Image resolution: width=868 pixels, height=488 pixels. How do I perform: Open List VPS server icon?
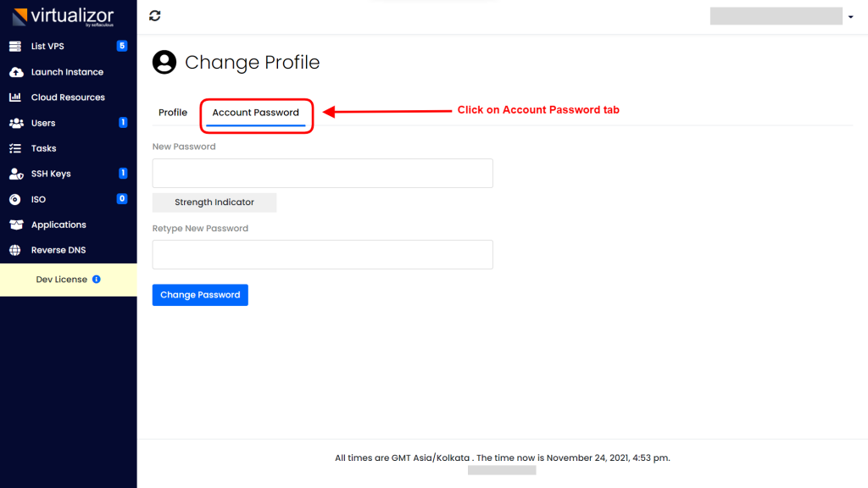click(x=15, y=46)
